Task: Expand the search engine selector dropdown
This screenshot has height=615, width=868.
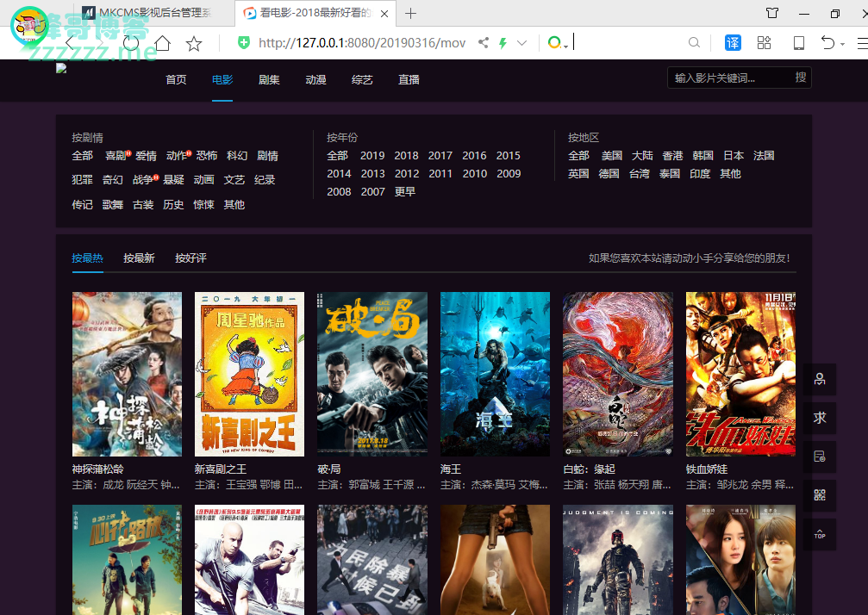Action: click(x=565, y=45)
